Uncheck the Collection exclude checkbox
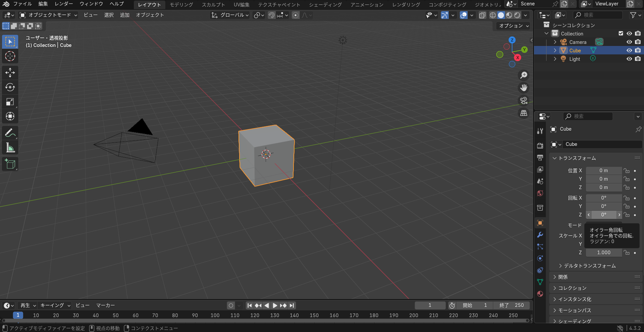 pyautogui.click(x=621, y=34)
